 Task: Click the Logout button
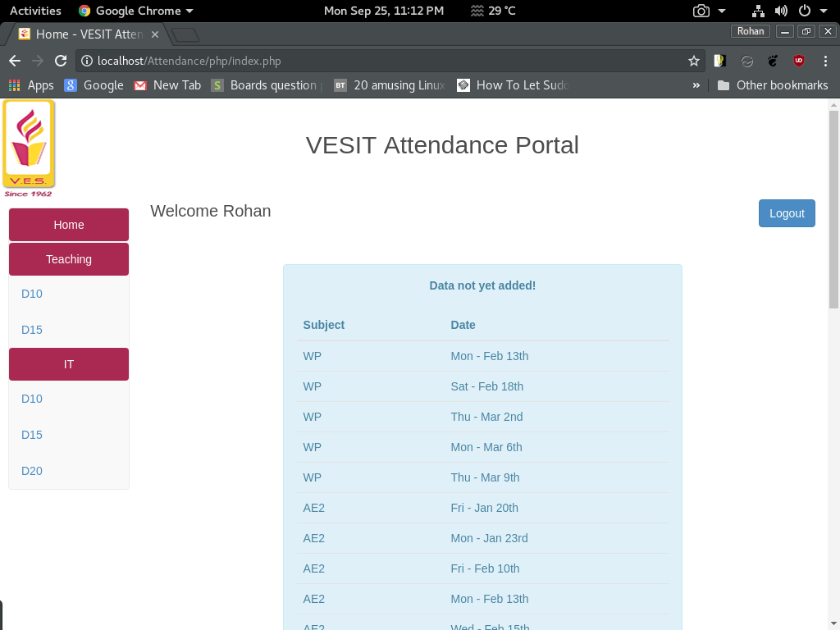787,213
